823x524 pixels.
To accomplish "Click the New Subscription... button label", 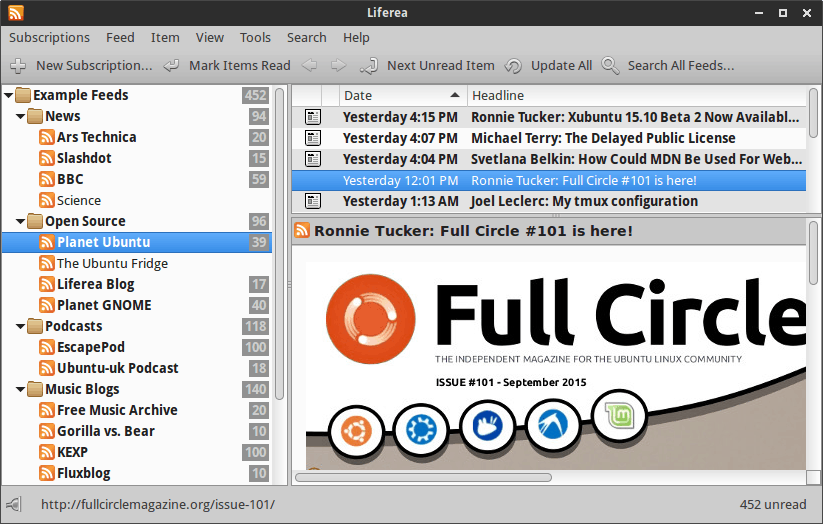I will (x=94, y=66).
